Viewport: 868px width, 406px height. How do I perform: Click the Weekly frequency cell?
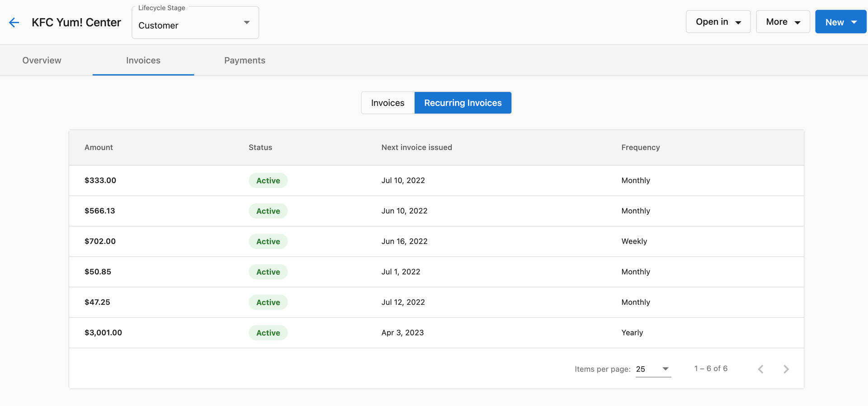point(634,241)
